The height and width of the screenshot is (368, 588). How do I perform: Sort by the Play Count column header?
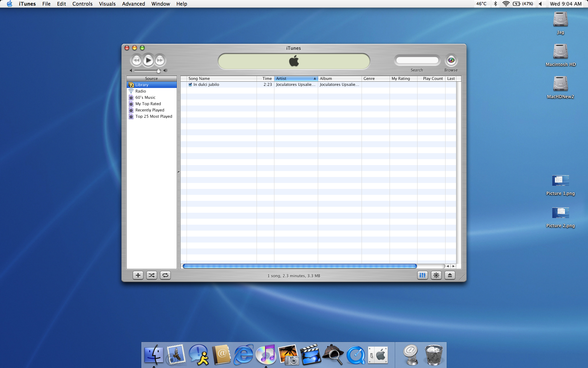pyautogui.click(x=432, y=79)
